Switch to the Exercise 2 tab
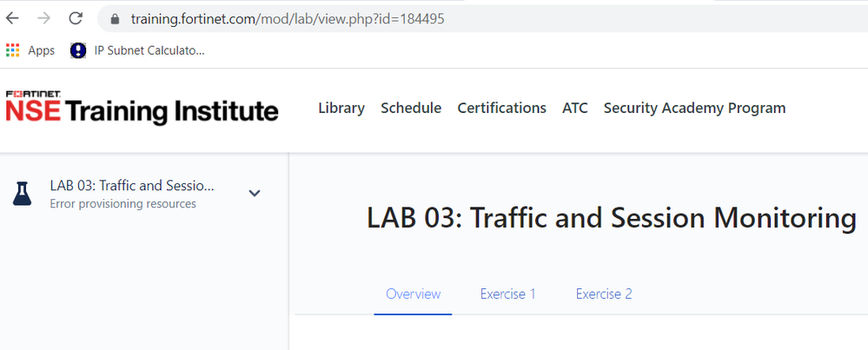The width and height of the screenshot is (868, 350). tap(604, 294)
